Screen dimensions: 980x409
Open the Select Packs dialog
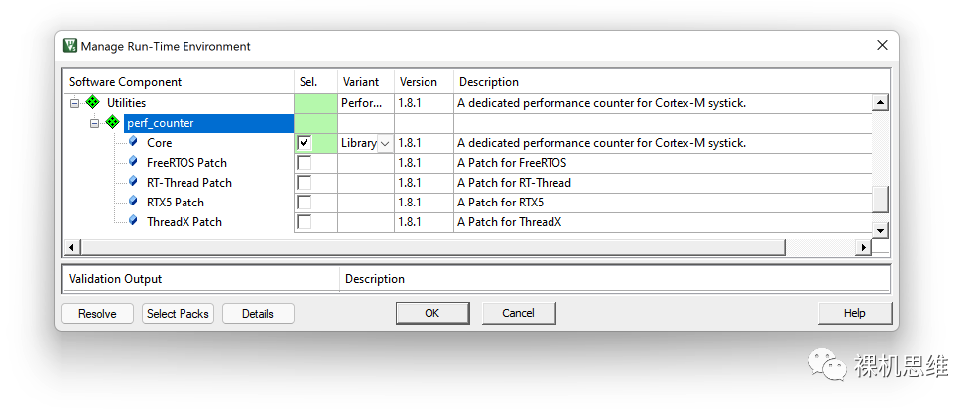point(178,314)
